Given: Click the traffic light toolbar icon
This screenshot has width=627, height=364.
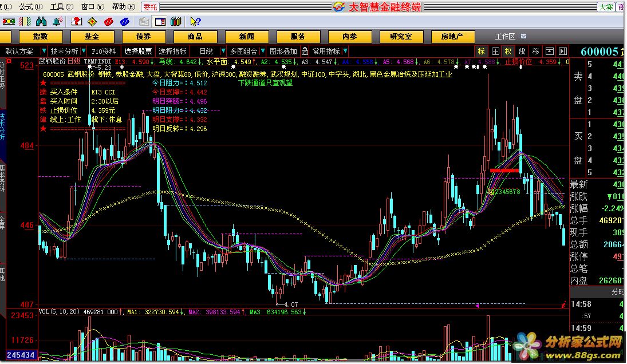Looking at the screenshot, I should click(x=9, y=21).
